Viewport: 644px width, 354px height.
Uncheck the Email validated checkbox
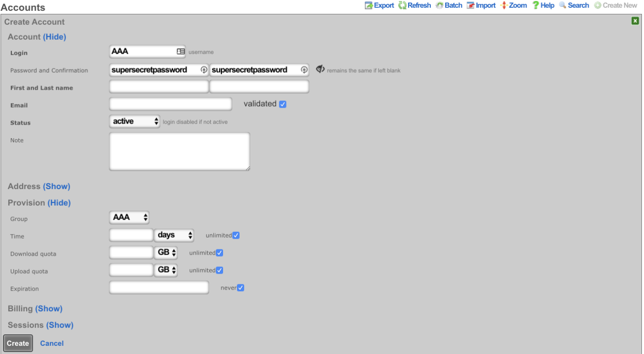282,104
